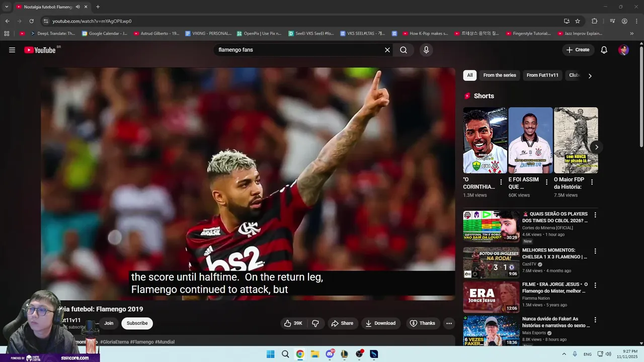Image resolution: width=644 pixels, height=362 pixels.
Task: Open League of Legends taskbar icon
Action: click(x=345, y=354)
